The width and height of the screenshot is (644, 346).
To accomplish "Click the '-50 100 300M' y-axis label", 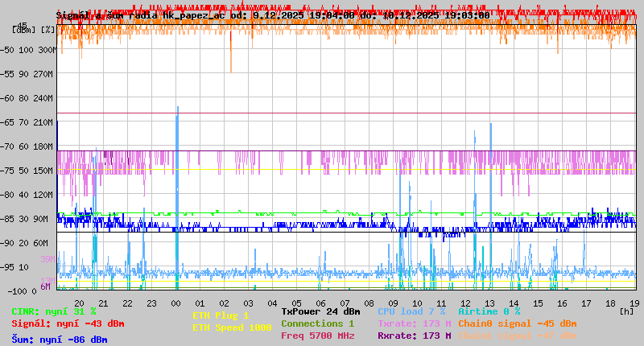I will (28, 50).
